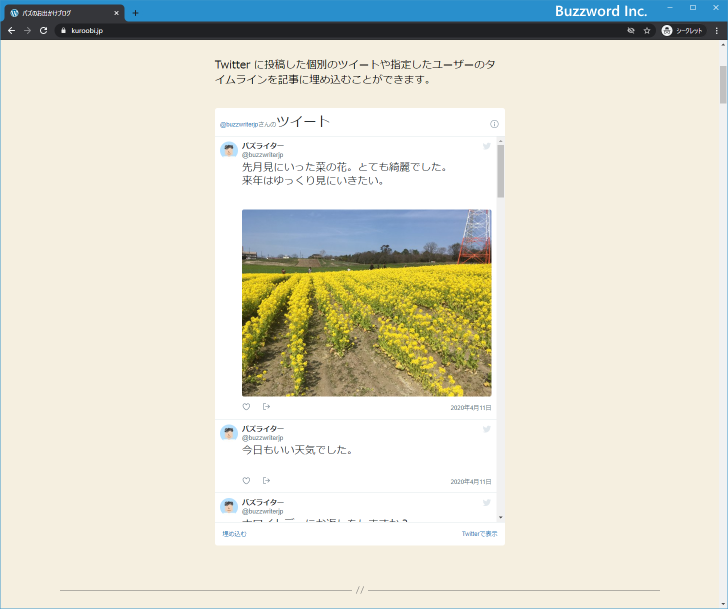Select the WordPress blog browser tab
The height and width of the screenshot is (609, 728).
pyautogui.click(x=64, y=13)
